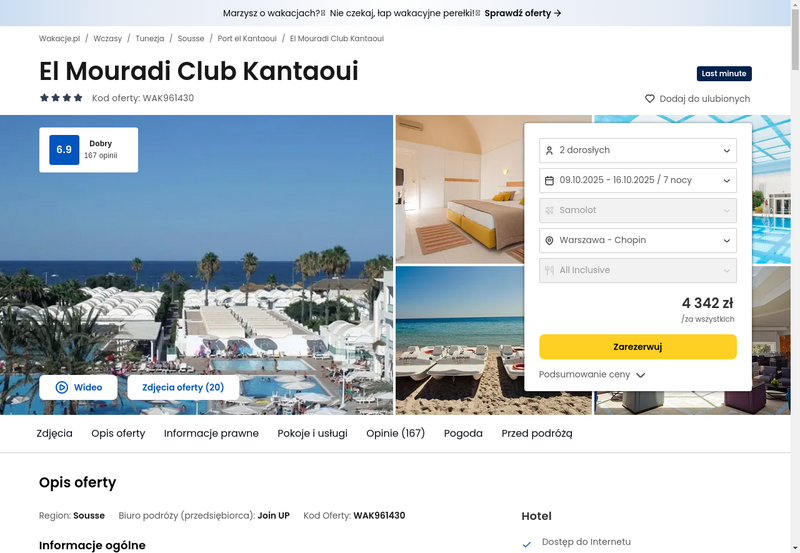Open the 09.10.2025 - 16.10.2025 date dropdown

point(638,181)
